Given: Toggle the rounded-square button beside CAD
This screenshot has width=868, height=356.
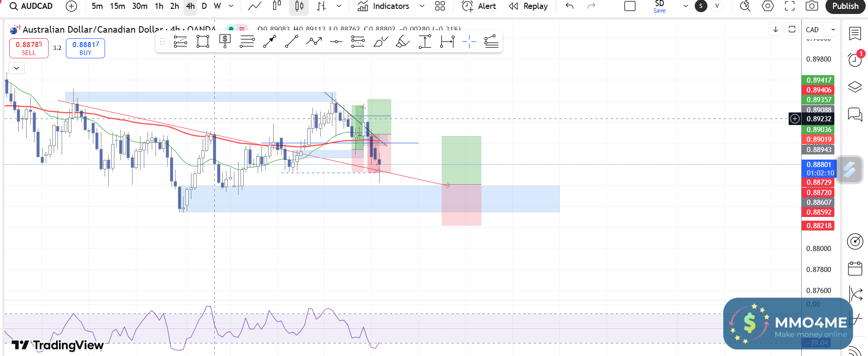Looking at the screenshot, I should tap(792, 29).
